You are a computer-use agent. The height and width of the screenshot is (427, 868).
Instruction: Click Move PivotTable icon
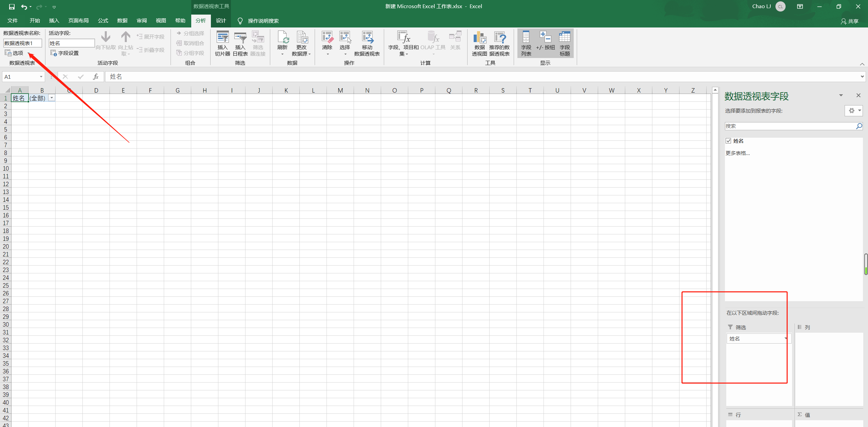click(367, 43)
